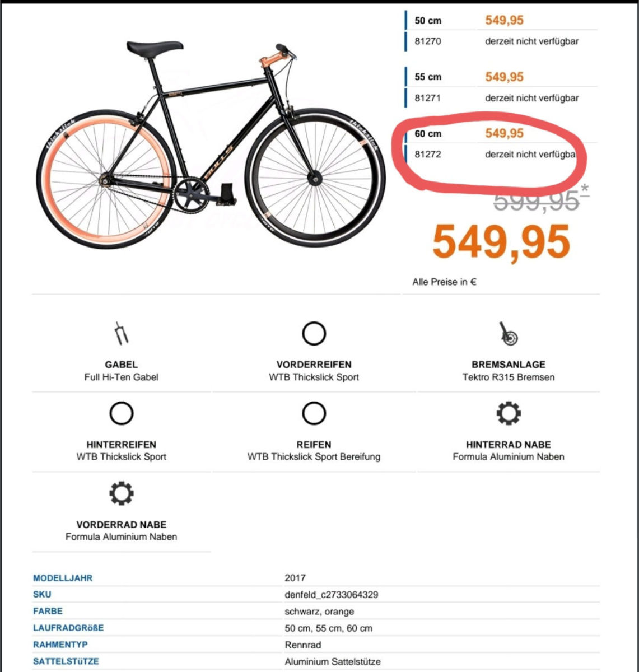Click the tire icon above VORDERREIFEN
This screenshot has width=639, height=672.
tap(314, 334)
